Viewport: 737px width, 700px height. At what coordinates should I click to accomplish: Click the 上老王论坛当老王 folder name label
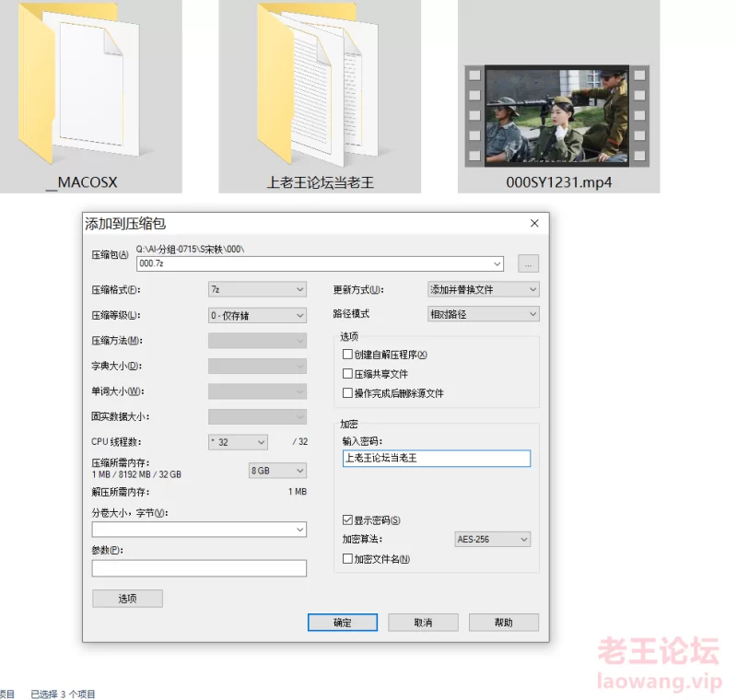point(320,182)
